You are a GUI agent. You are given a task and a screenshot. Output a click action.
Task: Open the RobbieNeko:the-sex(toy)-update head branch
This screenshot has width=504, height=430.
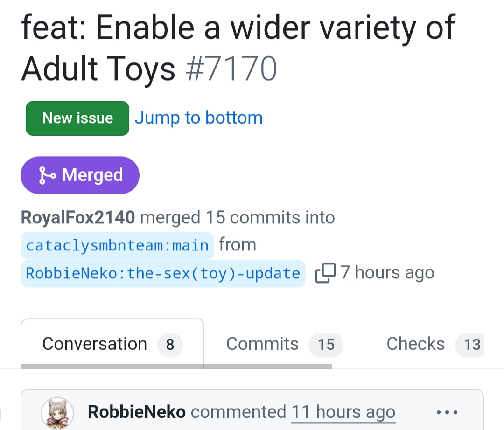pyautogui.click(x=163, y=273)
